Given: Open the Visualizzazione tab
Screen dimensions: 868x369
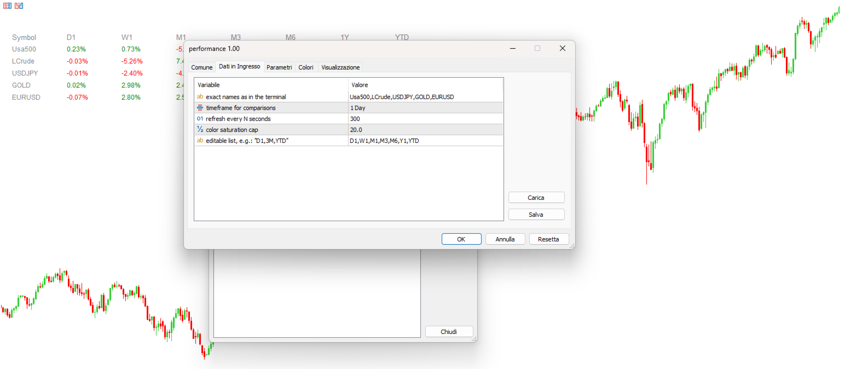Looking at the screenshot, I should pyautogui.click(x=340, y=67).
